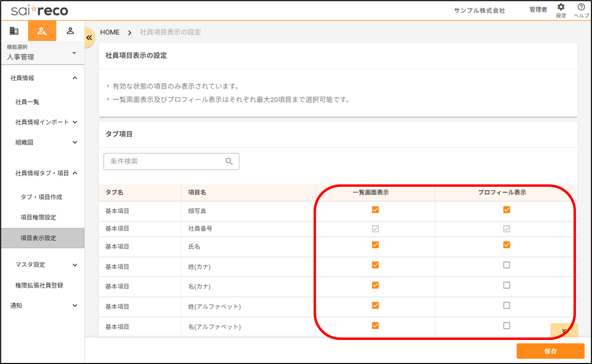Screen dimensions: 592x364
Task: Select タブ・項目作成 menu item
Action: (x=42, y=197)
